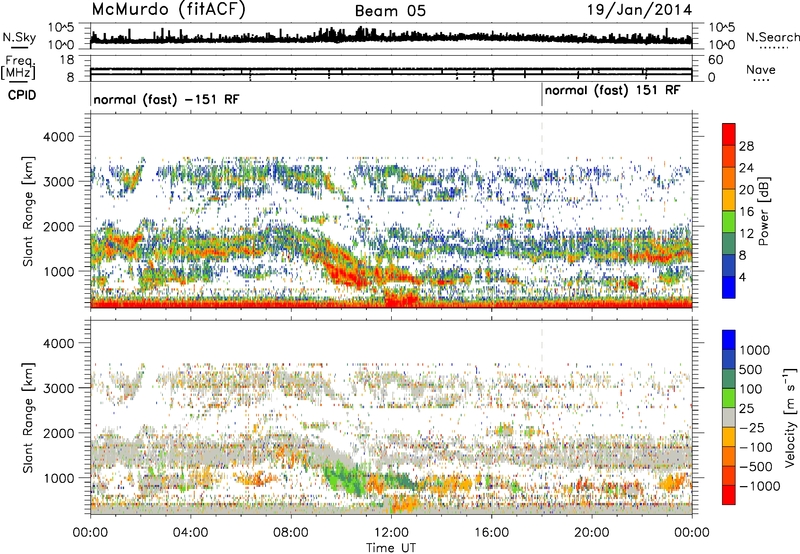Click the 'Power [dB]' color bar label
Image resolution: width=800 pixels, height=554 pixels.
(x=763, y=211)
